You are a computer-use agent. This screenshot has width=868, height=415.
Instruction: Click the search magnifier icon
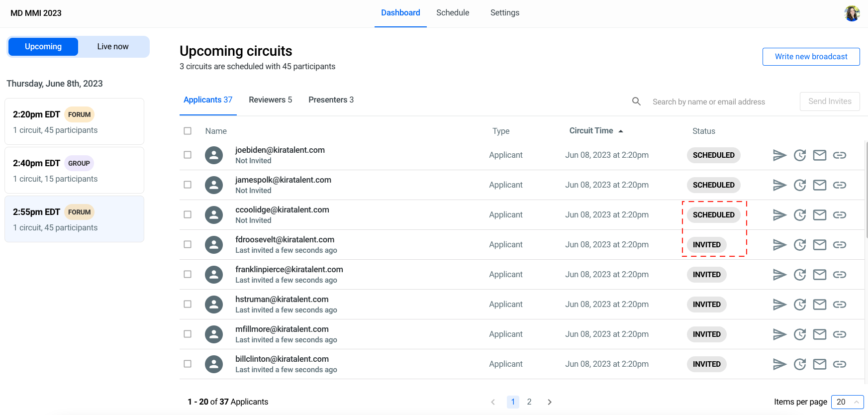[636, 102]
